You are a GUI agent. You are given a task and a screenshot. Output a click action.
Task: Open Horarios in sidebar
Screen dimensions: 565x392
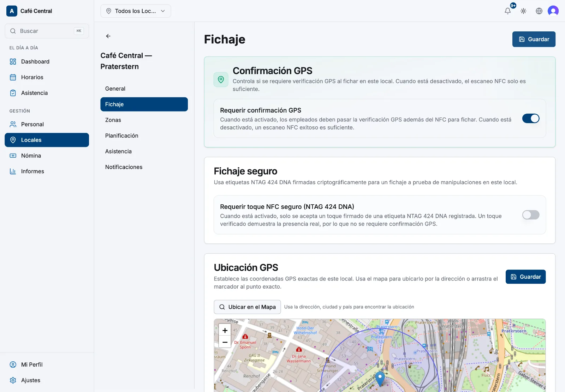[47, 77]
